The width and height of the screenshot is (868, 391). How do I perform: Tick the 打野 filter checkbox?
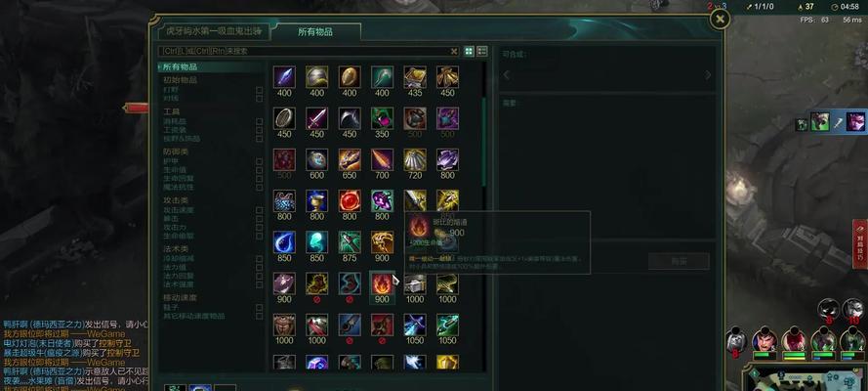point(259,90)
